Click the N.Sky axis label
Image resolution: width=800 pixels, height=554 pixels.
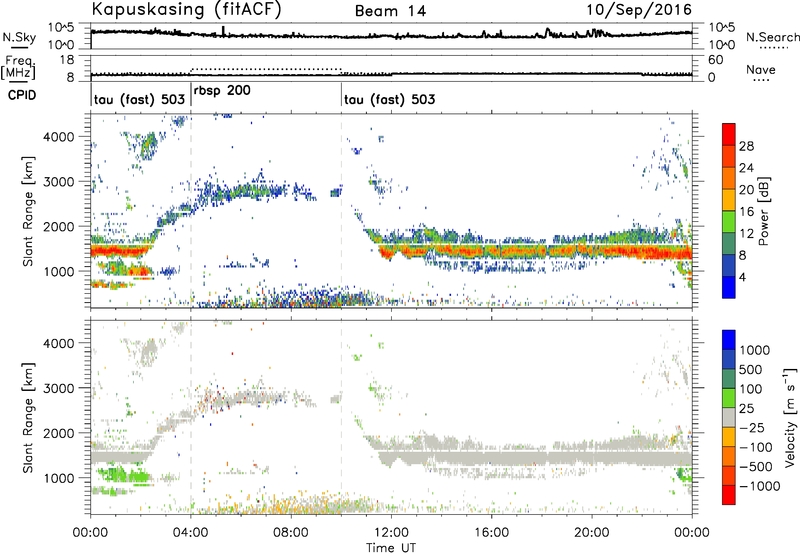pos(19,37)
